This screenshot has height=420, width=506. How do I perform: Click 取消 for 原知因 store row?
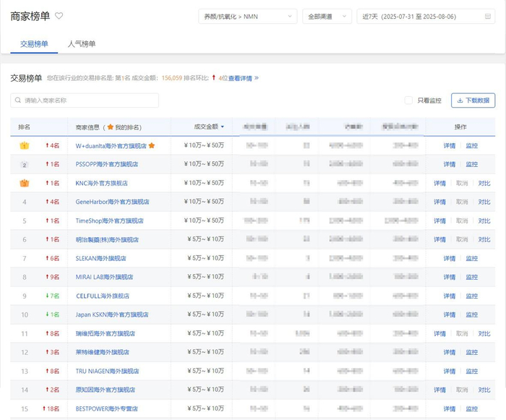tap(462, 390)
